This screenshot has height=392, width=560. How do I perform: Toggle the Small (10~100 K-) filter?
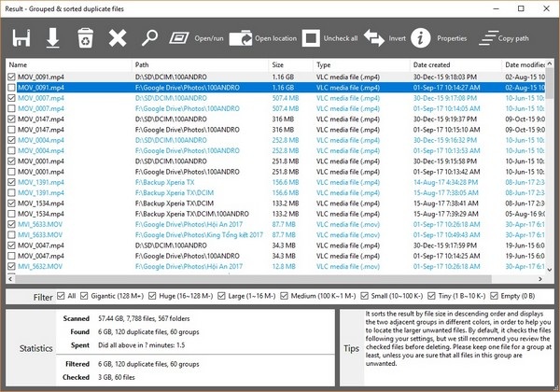[364, 296]
